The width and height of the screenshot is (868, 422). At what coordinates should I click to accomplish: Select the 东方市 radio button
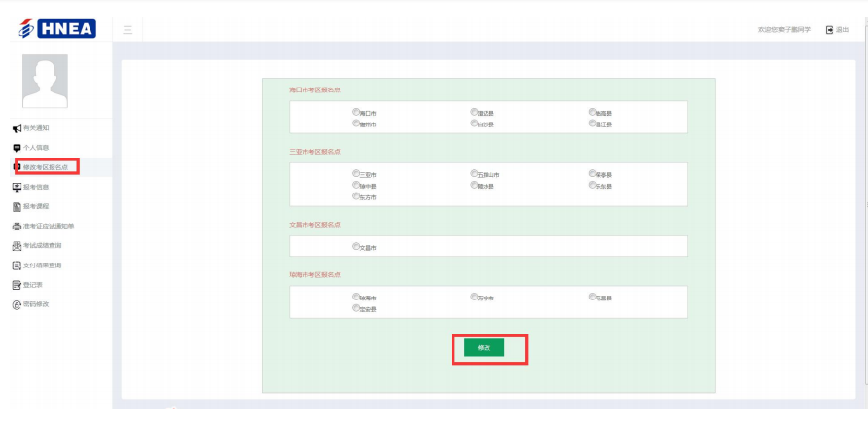[x=356, y=195]
